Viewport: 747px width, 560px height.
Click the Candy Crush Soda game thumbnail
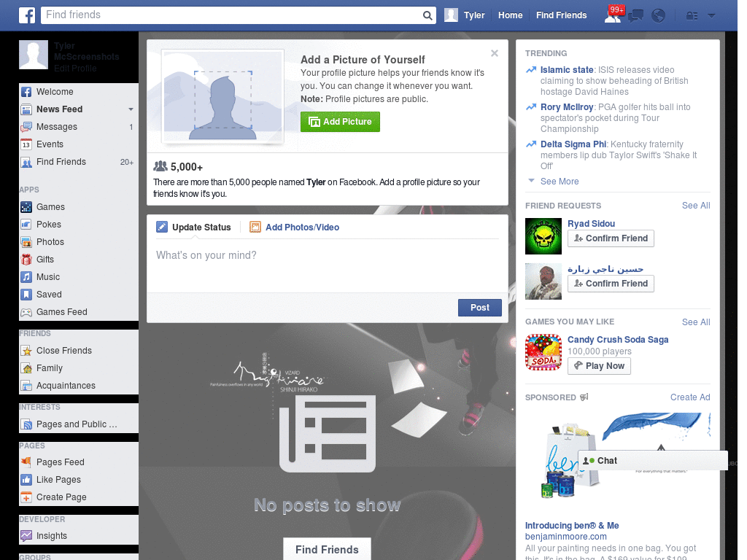point(543,352)
